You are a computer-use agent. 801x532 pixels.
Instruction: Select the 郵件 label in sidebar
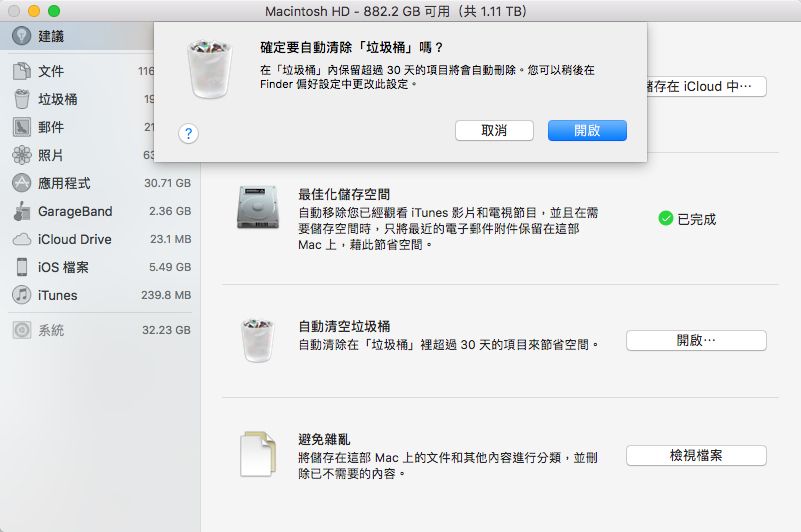click(51, 127)
